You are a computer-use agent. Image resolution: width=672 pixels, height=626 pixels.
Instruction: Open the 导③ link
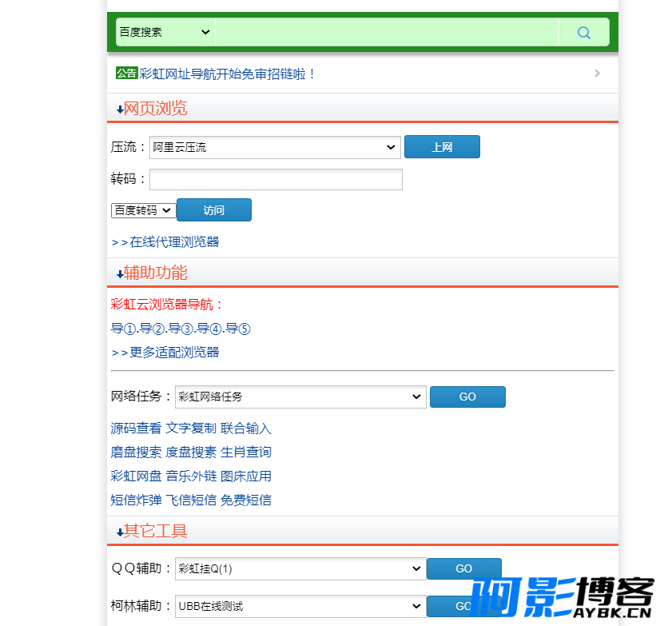pyautogui.click(x=181, y=329)
